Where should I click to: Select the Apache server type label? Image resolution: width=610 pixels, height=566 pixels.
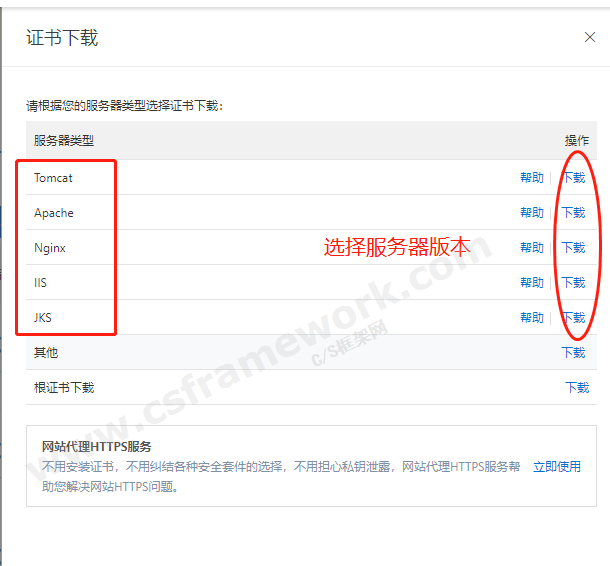(54, 213)
